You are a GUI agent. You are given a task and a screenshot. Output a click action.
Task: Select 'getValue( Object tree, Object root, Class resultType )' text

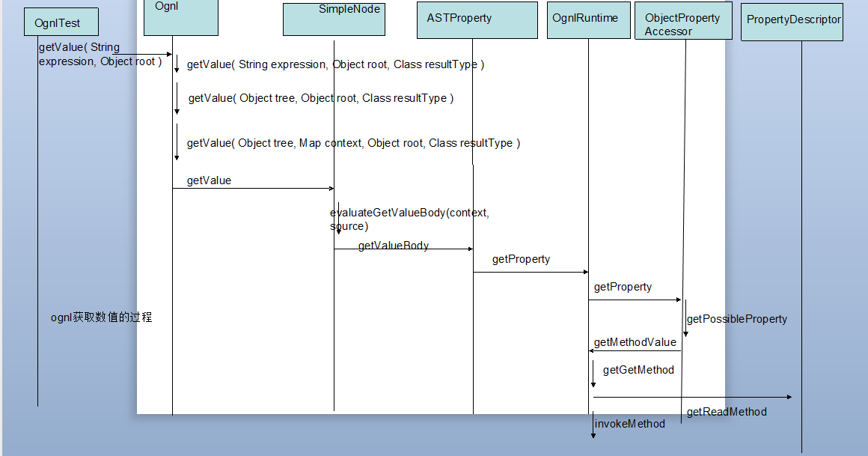[321, 98]
